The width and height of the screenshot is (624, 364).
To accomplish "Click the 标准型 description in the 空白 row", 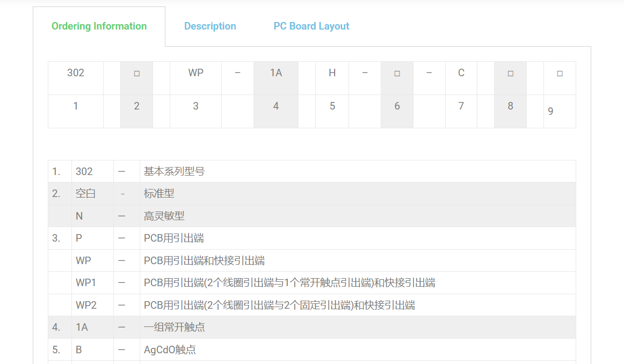I will (x=159, y=194).
